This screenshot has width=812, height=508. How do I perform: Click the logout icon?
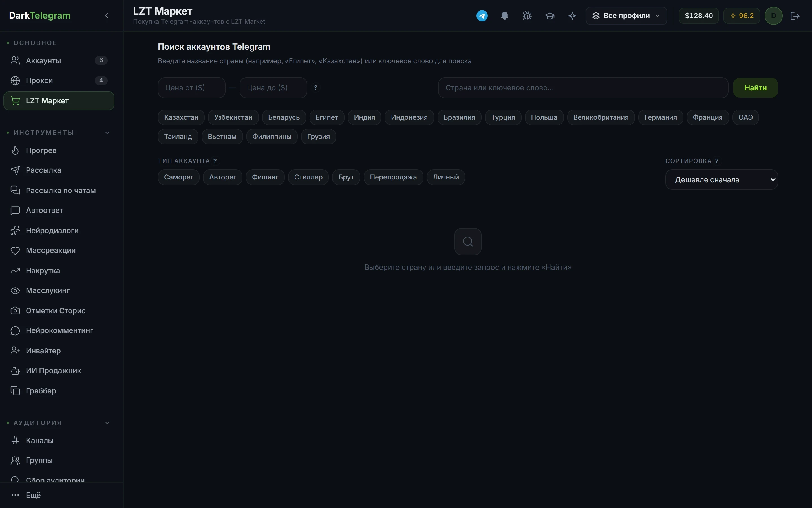pyautogui.click(x=795, y=16)
